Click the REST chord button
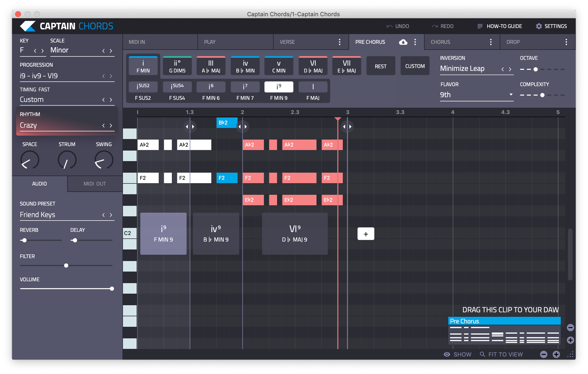 click(x=380, y=66)
